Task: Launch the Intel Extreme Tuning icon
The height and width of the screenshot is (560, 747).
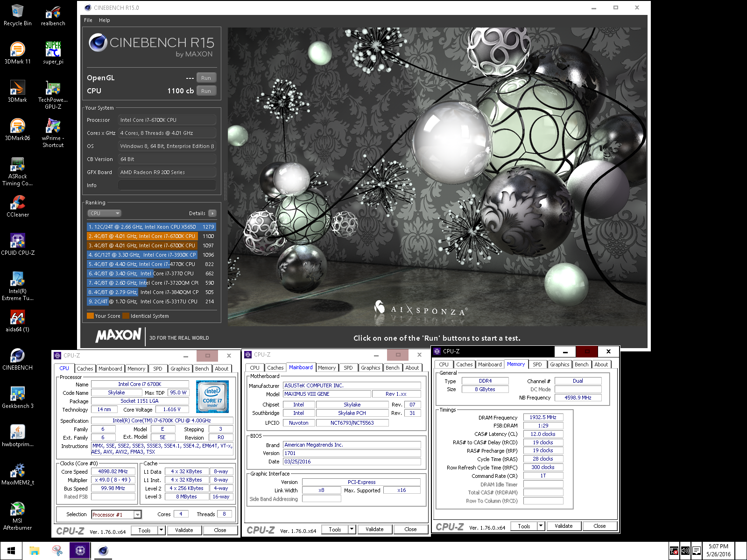Action: tap(18, 287)
